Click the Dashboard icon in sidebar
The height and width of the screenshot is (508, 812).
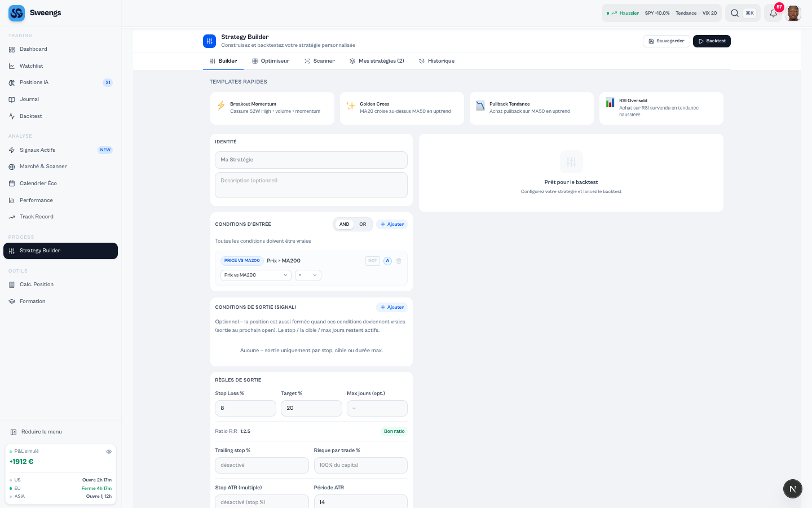tap(12, 50)
